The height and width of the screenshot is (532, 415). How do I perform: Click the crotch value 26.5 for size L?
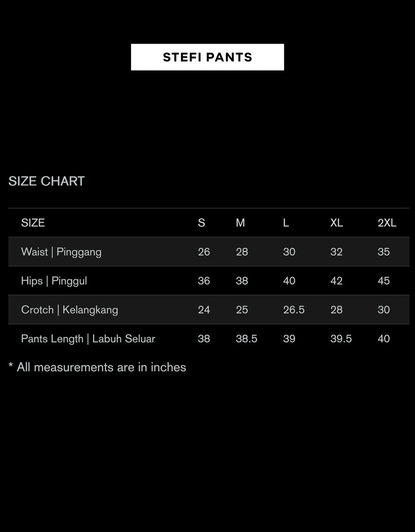[x=294, y=310]
